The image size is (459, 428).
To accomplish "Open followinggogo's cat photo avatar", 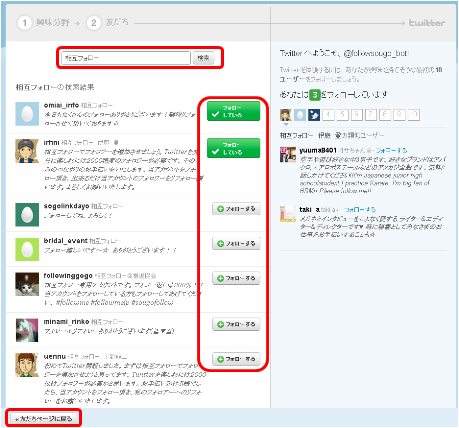I will pos(27,284).
